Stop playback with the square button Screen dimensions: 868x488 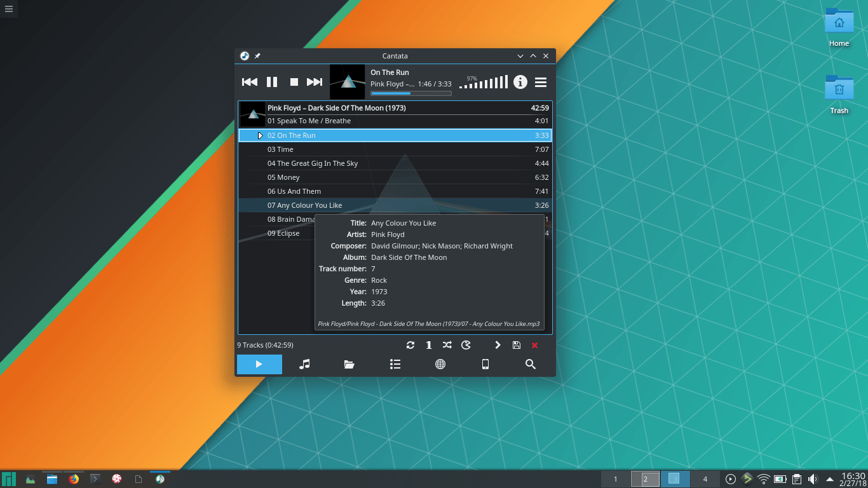294,82
